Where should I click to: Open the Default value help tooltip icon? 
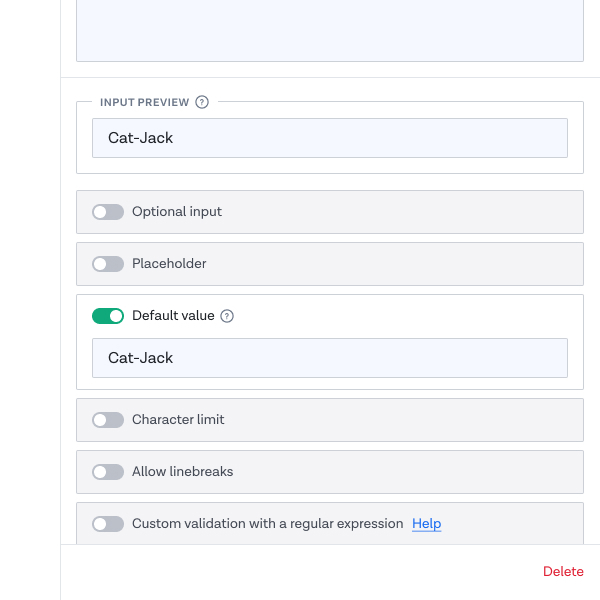(x=227, y=316)
